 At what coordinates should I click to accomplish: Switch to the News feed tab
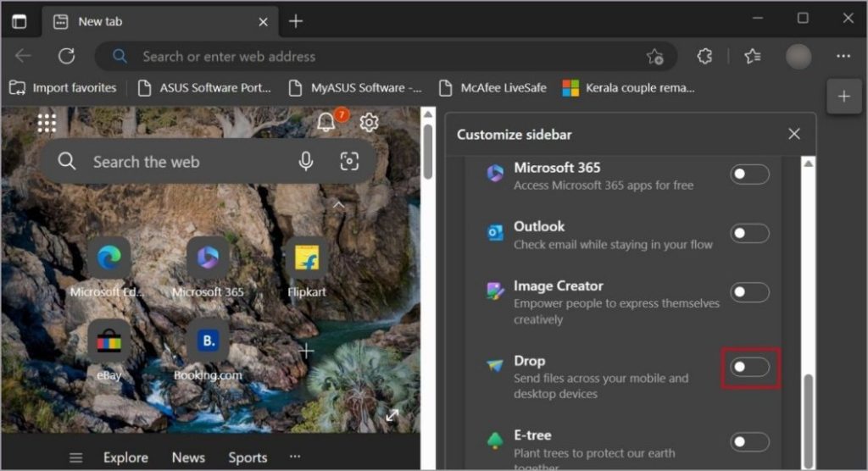[x=188, y=457]
